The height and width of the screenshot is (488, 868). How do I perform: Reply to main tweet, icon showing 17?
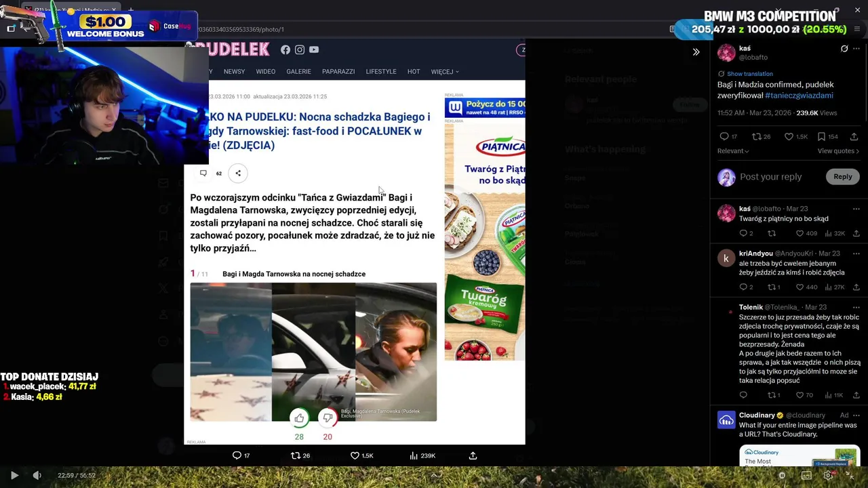tap(728, 136)
